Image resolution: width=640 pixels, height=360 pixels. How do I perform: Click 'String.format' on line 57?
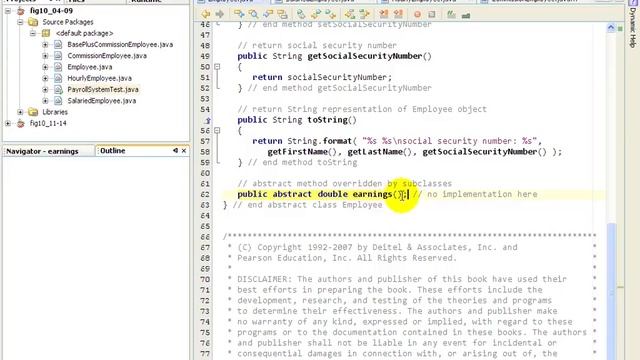[319, 141]
